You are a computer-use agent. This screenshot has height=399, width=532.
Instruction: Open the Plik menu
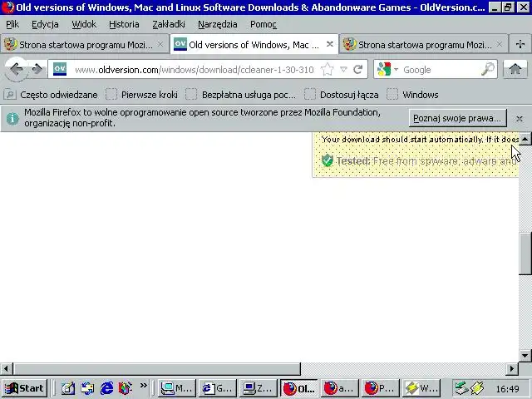coord(12,24)
